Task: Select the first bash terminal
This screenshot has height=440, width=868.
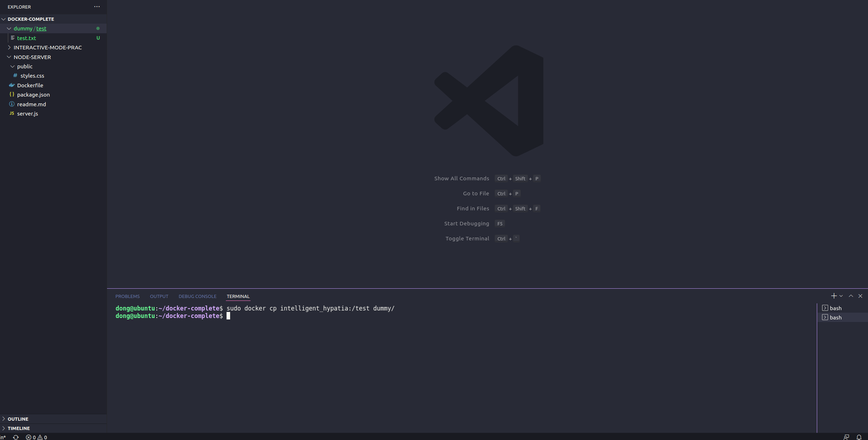Action: [843, 308]
